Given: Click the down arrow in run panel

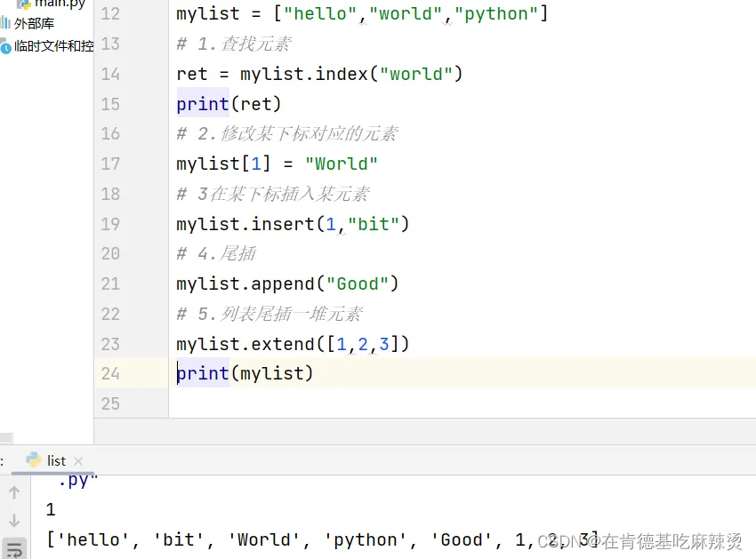Looking at the screenshot, I should pos(14,521).
